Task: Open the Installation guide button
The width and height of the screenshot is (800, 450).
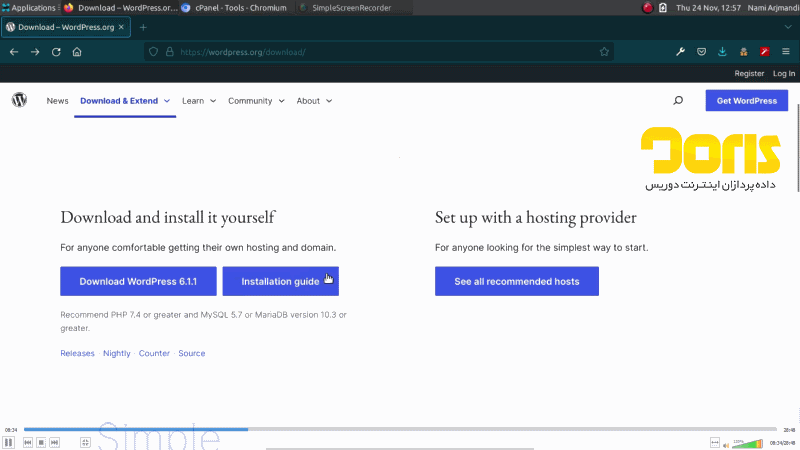Action: (x=281, y=281)
